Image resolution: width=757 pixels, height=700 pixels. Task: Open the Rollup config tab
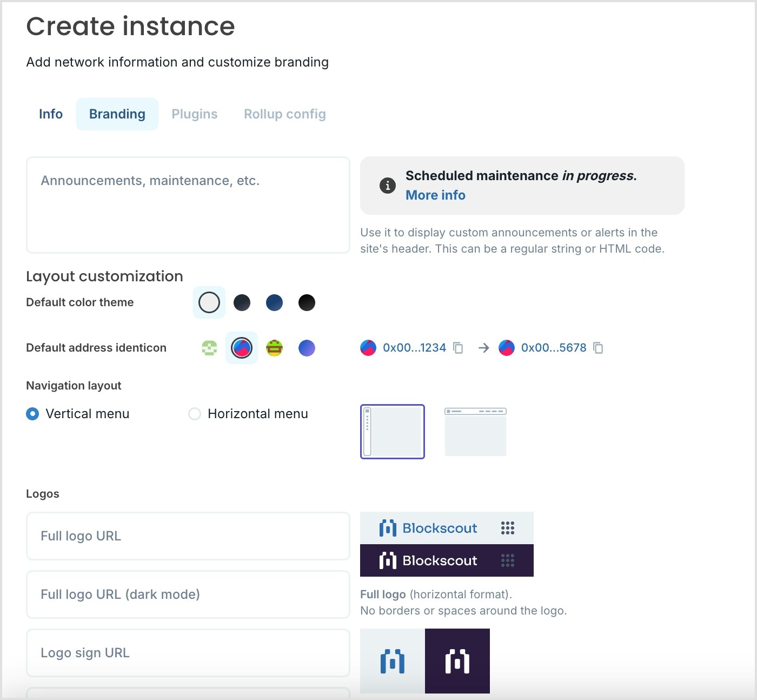tap(285, 114)
